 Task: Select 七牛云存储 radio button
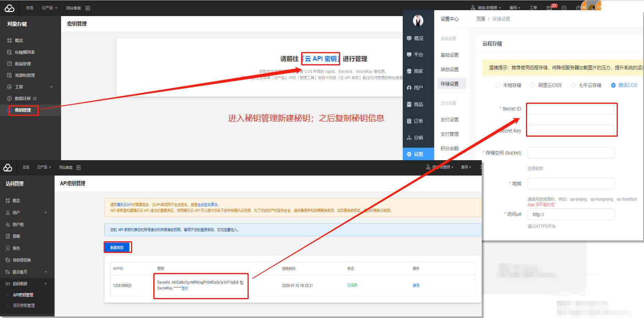574,85
